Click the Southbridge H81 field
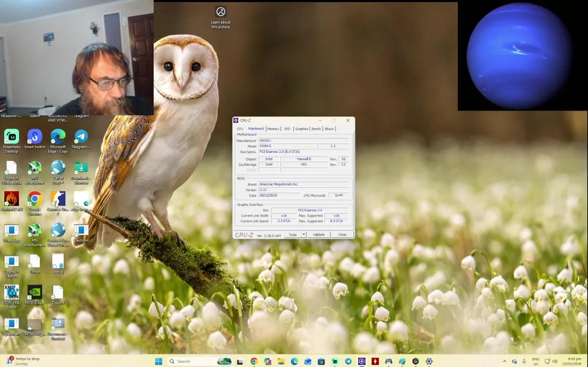 304,164
